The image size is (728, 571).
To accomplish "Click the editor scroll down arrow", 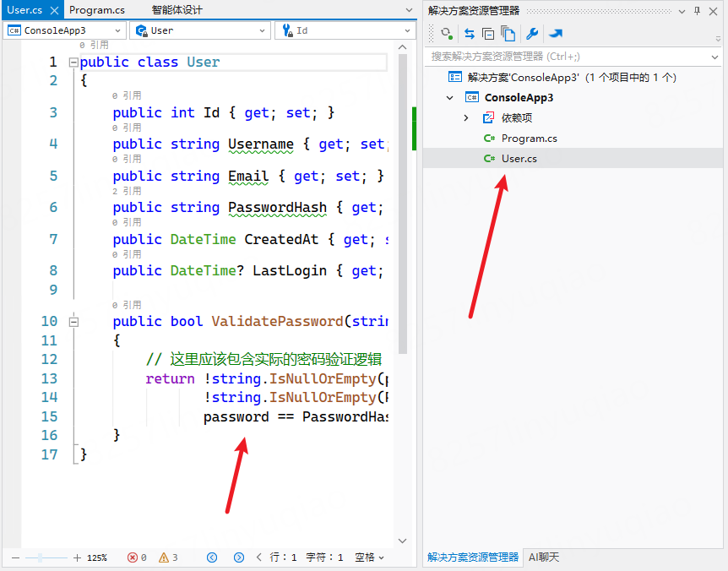I will click(403, 541).
